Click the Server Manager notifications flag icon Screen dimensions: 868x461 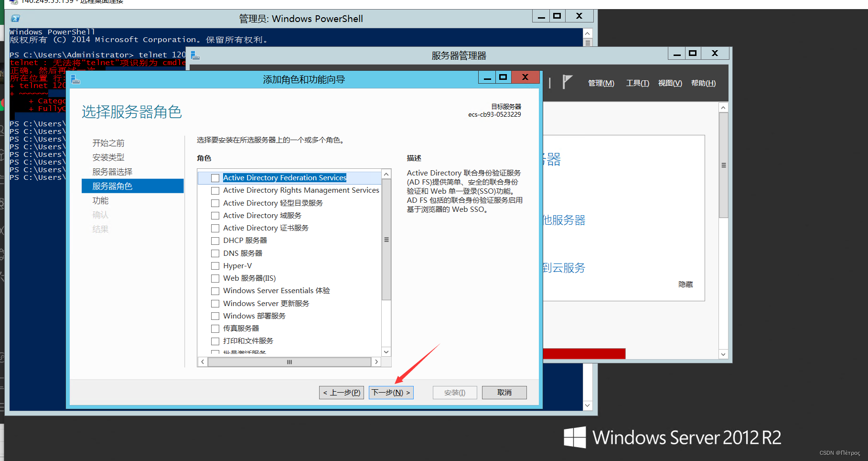pyautogui.click(x=568, y=82)
